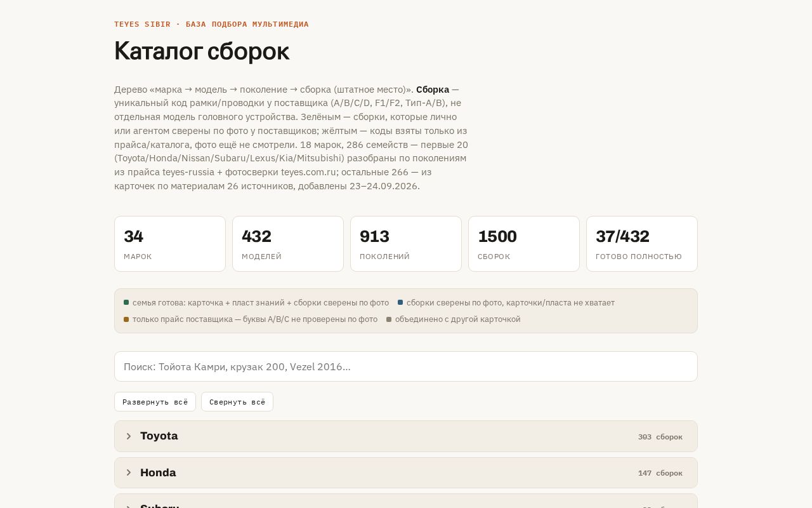Click the legend text «объединено с другой карточкой»

click(x=458, y=319)
